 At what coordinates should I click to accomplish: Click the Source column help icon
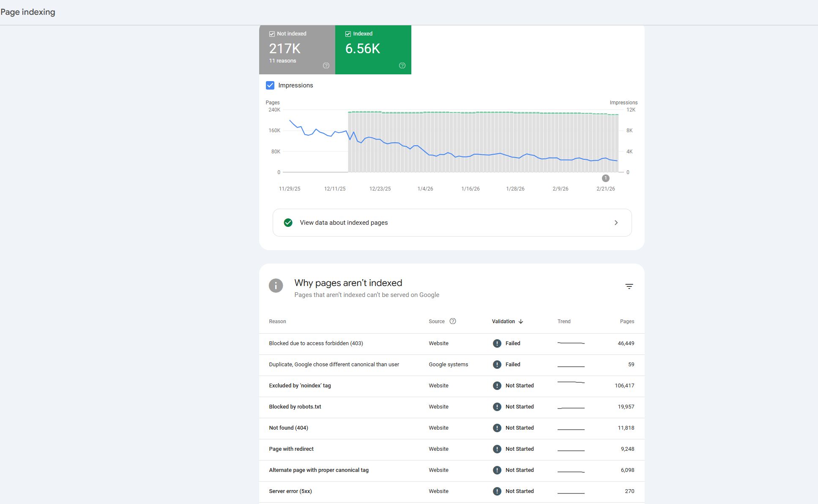point(453,321)
